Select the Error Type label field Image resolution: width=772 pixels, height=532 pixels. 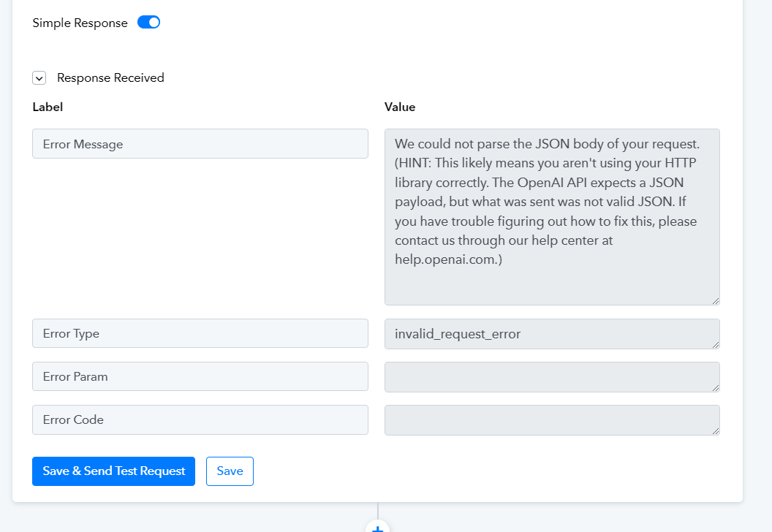coord(200,333)
